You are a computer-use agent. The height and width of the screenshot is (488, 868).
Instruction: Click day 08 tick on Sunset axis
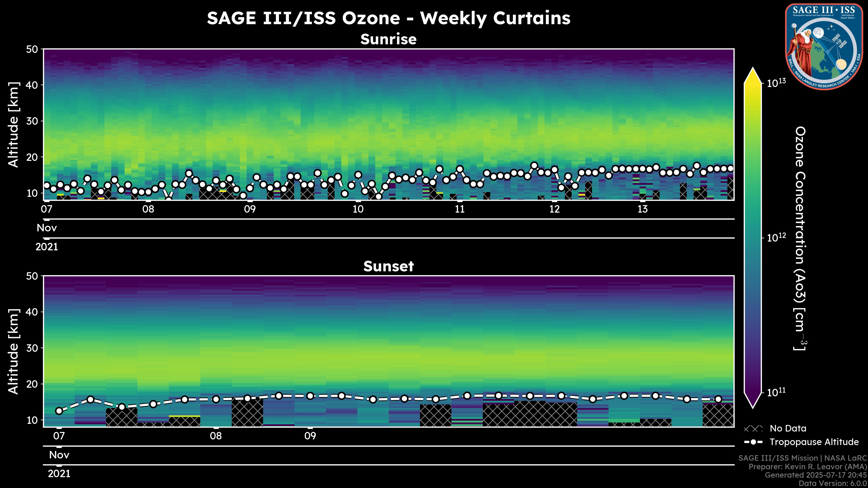click(x=216, y=436)
